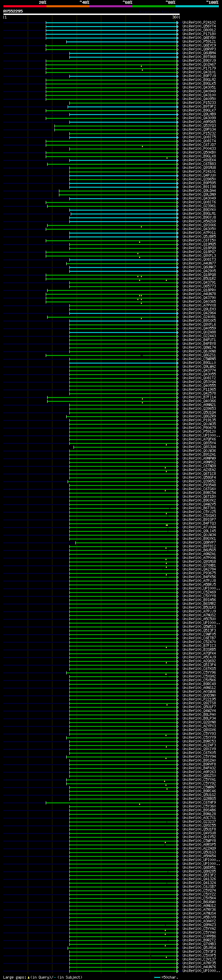The height and width of the screenshot is (980, 222).
Task: Select the UniRef100_B5U1R2 label
Action: tap(199, 278)
